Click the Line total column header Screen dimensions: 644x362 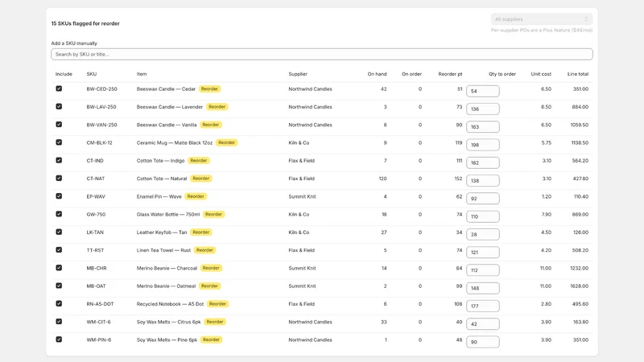point(578,74)
